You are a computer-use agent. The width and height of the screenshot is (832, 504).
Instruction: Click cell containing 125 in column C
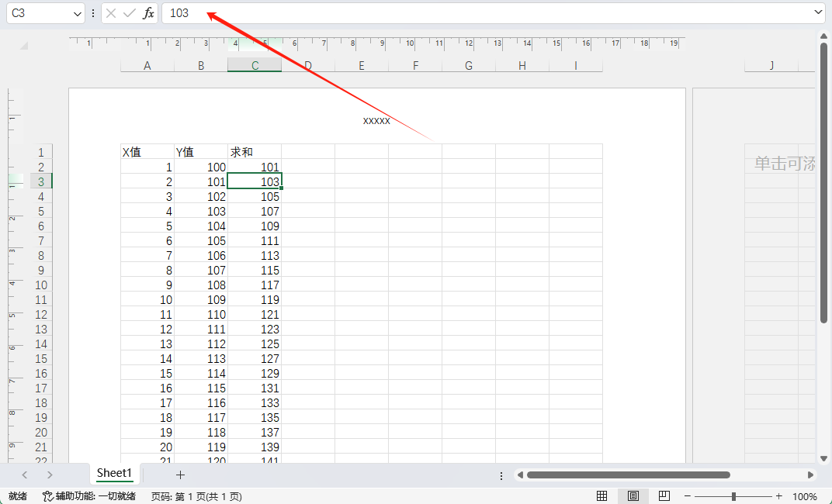pos(255,344)
